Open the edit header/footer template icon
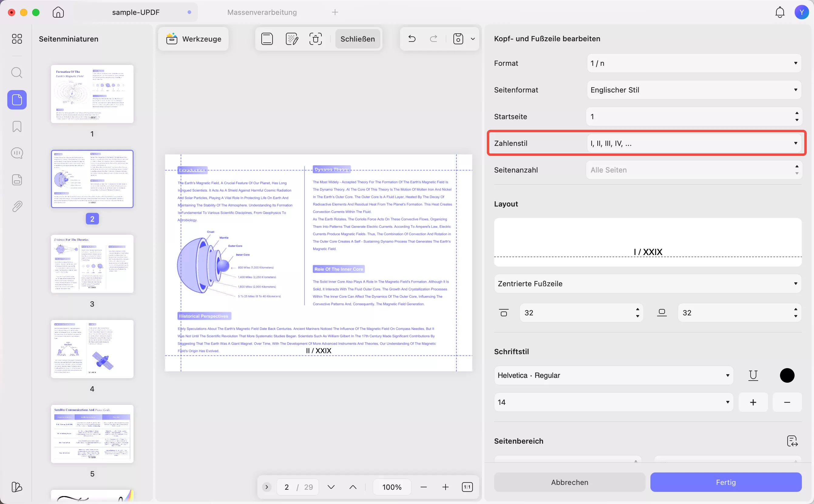The width and height of the screenshot is (814, 504). 292,39
